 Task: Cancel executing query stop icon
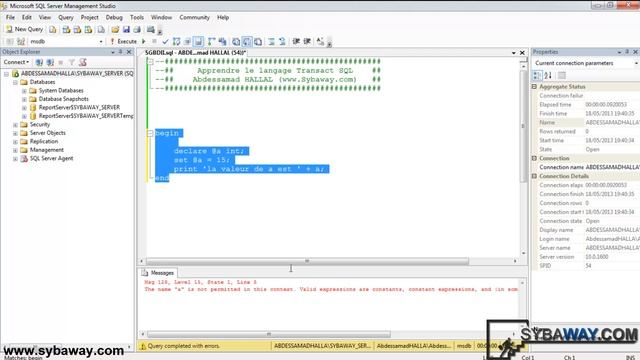tap(154, 41)
